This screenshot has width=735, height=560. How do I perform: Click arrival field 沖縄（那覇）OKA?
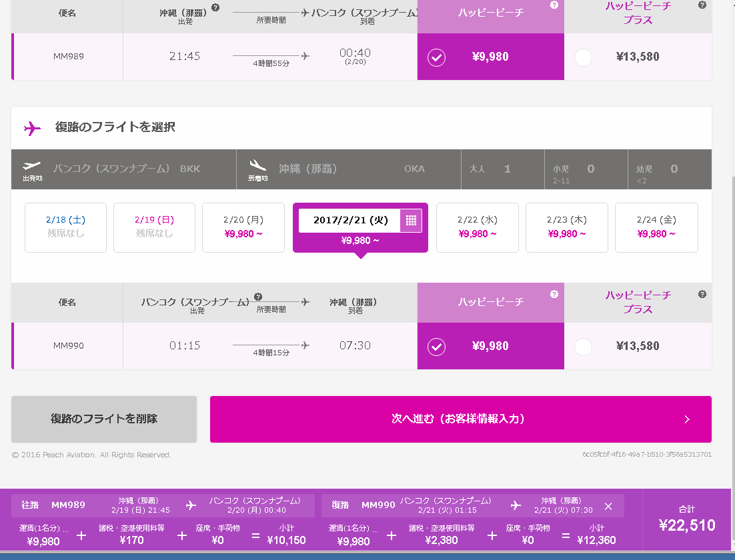349,169
